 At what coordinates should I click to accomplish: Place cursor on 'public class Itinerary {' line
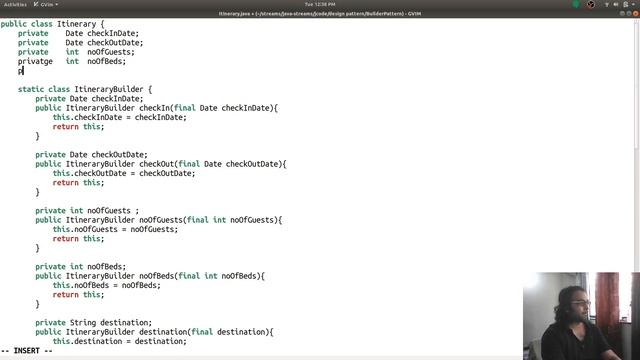click(52, 24)
